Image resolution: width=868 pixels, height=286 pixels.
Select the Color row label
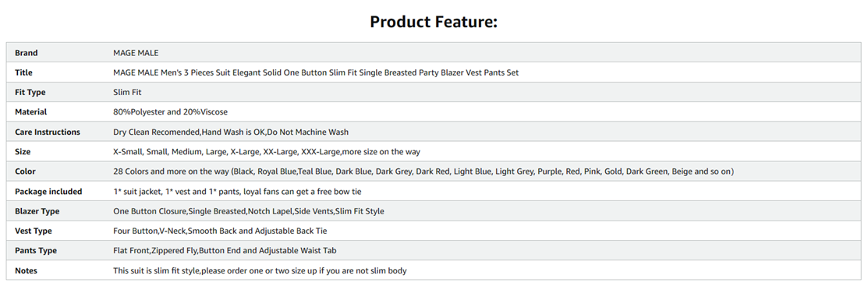tap(26, 171)
